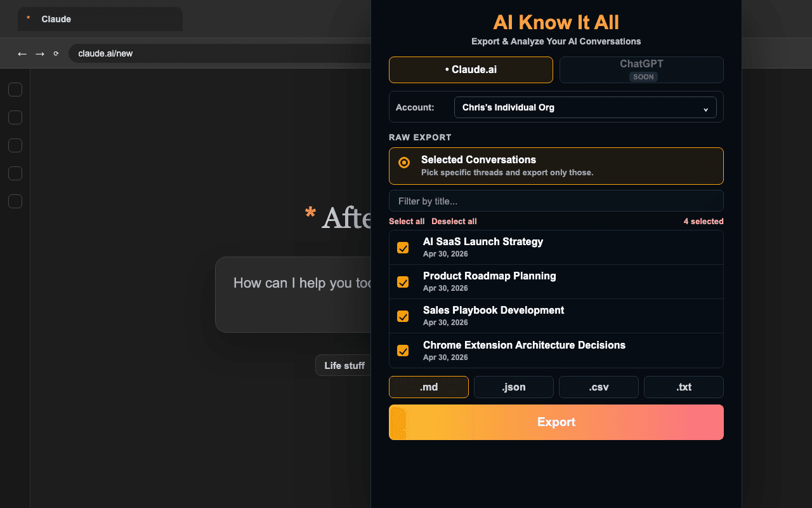812x508 pixels.
Task: Go back using the browser back arrow
Action: click(22, 54)
